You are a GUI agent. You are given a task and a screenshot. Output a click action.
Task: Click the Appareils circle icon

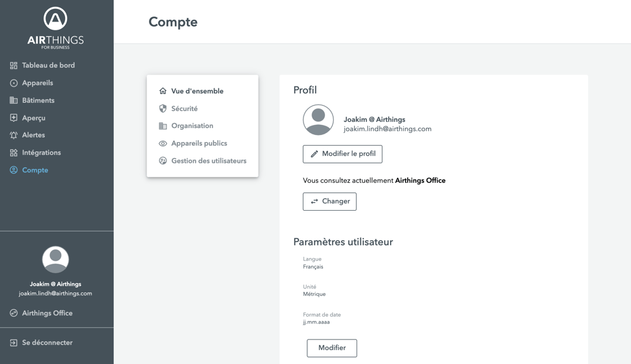point(14,83)
